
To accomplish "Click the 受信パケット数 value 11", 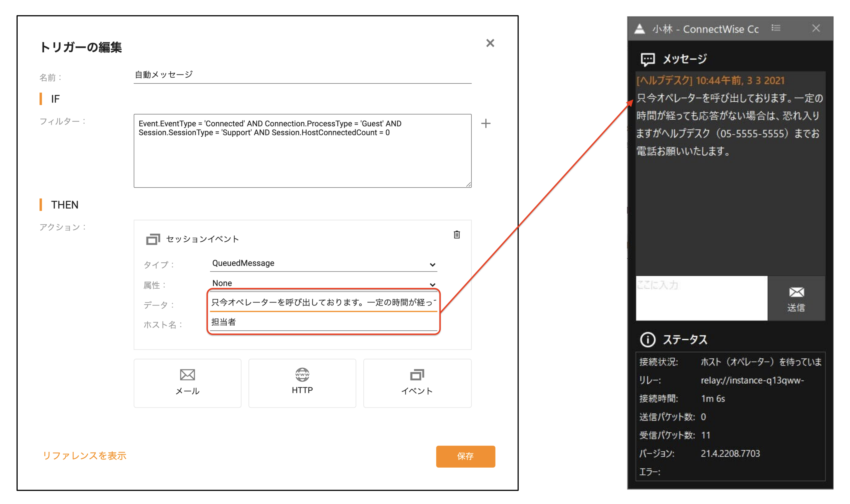I will point(706,435).
